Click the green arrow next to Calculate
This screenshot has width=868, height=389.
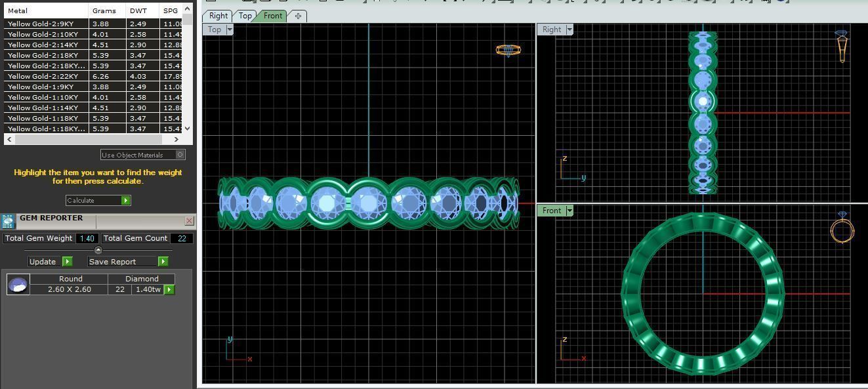click(x=126, y=200)
